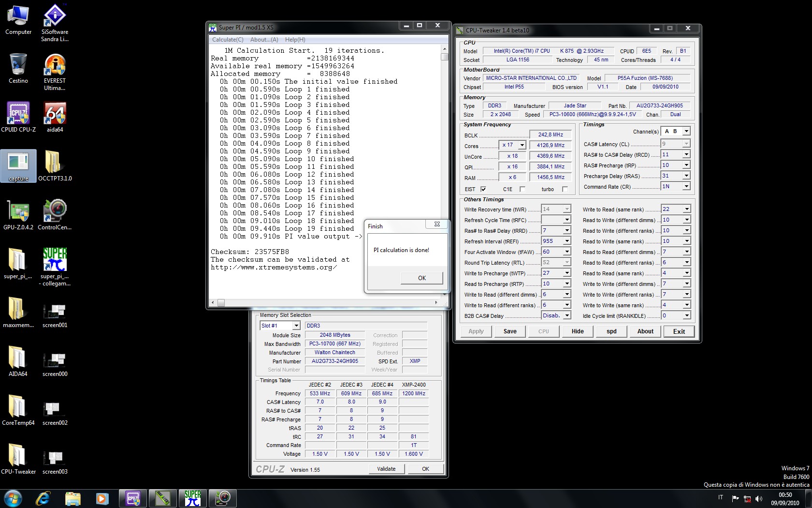Click Save in CPU-Tweaker
The width and height of the screenshot is (812, 508).
coord(510,331)
